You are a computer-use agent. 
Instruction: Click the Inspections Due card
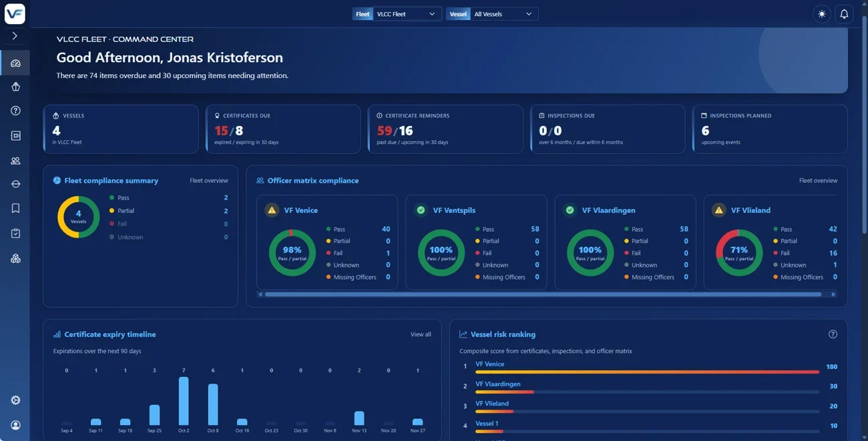click(x=608, y=129)
